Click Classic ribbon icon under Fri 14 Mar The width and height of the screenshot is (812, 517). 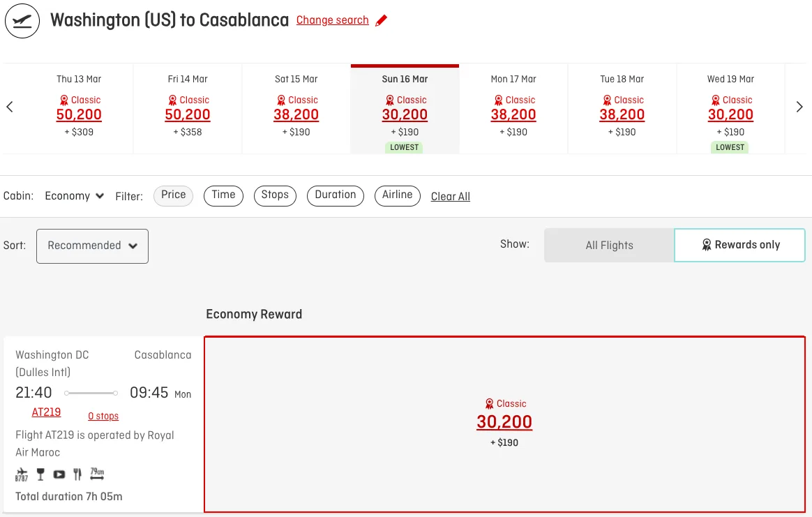coord(172,100)
